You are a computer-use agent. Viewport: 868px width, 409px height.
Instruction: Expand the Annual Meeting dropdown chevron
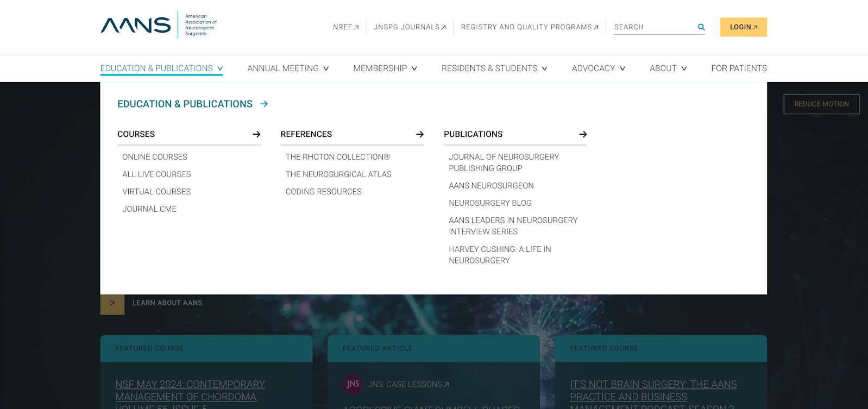[326, 68]
